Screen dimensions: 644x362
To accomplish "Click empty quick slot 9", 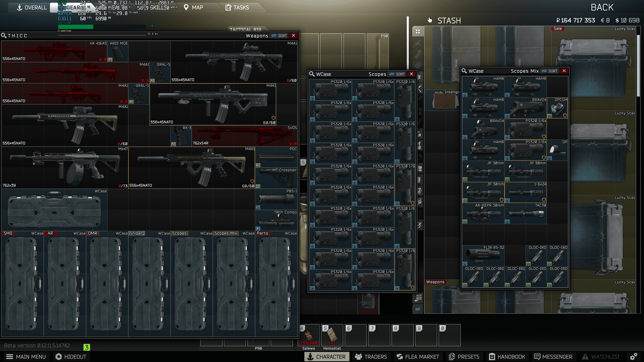I will click(x=426, y=335).
